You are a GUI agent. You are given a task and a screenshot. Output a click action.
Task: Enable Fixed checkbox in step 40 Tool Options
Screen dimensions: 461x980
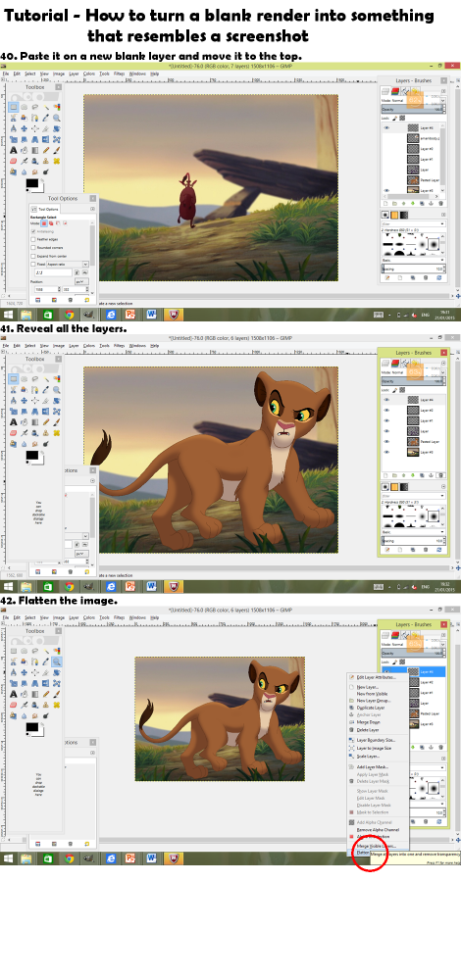click(x=33, y=265)
